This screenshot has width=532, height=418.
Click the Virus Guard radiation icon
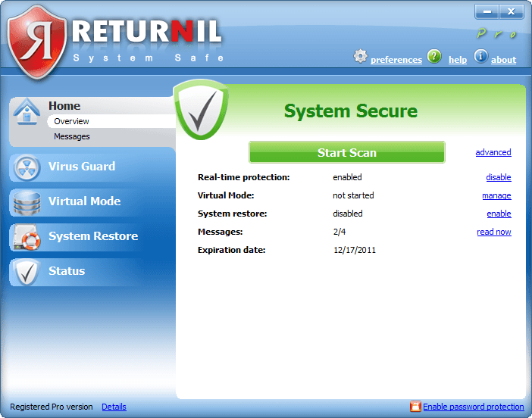(27, 167)
